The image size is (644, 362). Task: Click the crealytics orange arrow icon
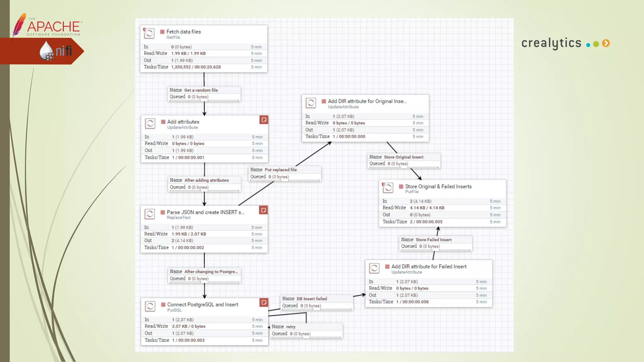[606, 43]
